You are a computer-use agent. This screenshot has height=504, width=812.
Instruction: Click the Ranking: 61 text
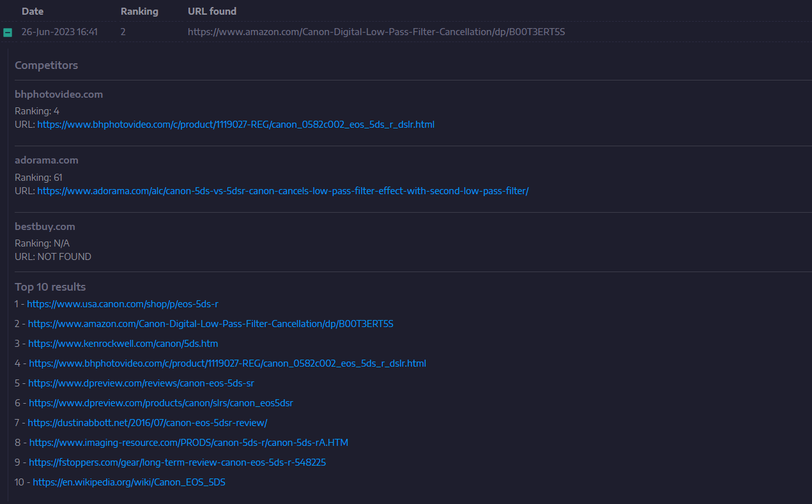coord(38,178)
